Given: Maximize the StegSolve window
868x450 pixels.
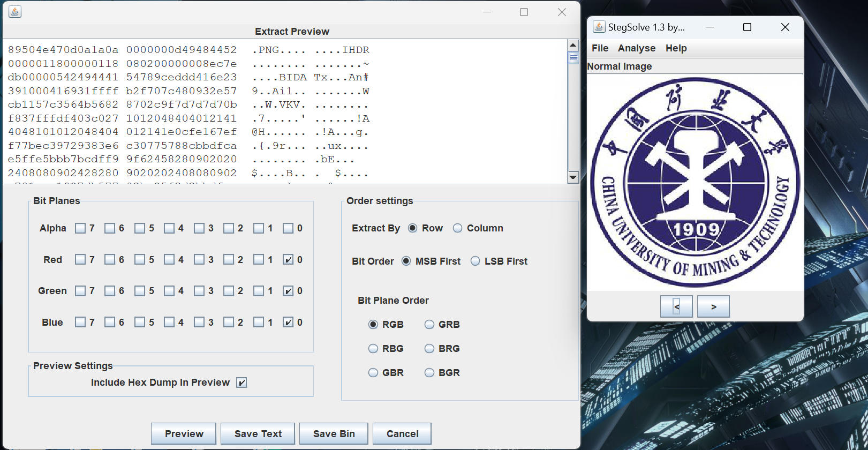Looking at the screenshot, I should (x=748, y=27).
